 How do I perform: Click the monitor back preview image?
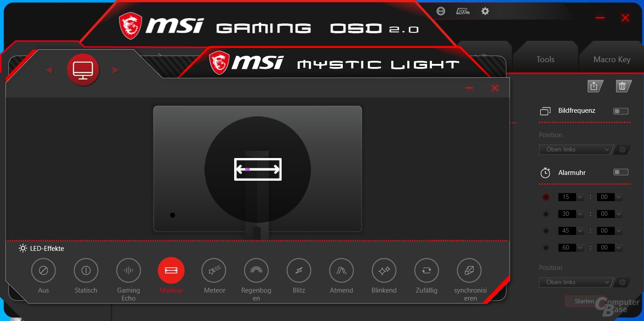[x=258, y=169]
